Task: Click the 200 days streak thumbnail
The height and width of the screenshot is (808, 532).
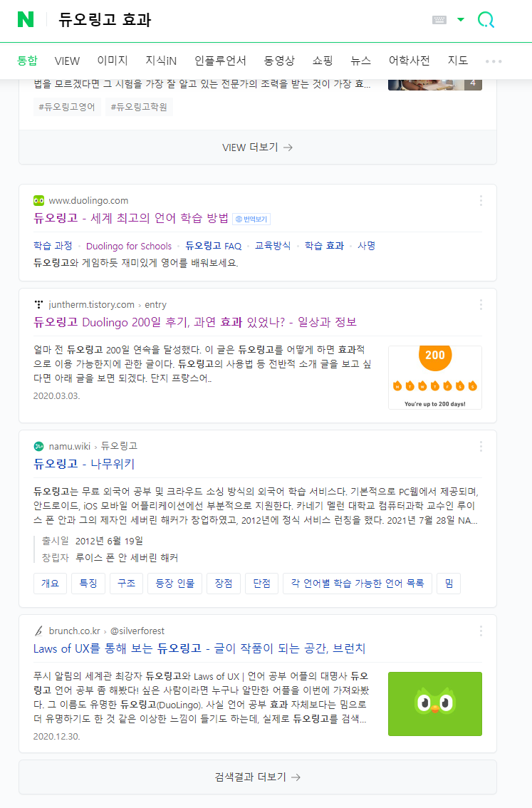Action: coord(435,378)
